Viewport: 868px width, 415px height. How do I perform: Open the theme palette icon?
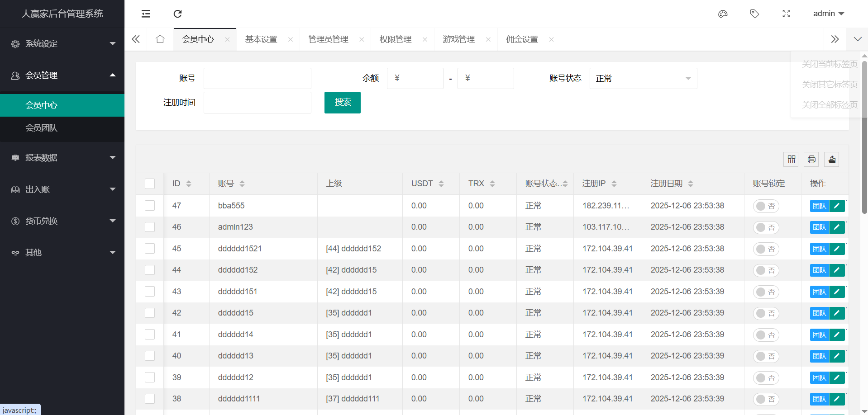coord(723,14)
